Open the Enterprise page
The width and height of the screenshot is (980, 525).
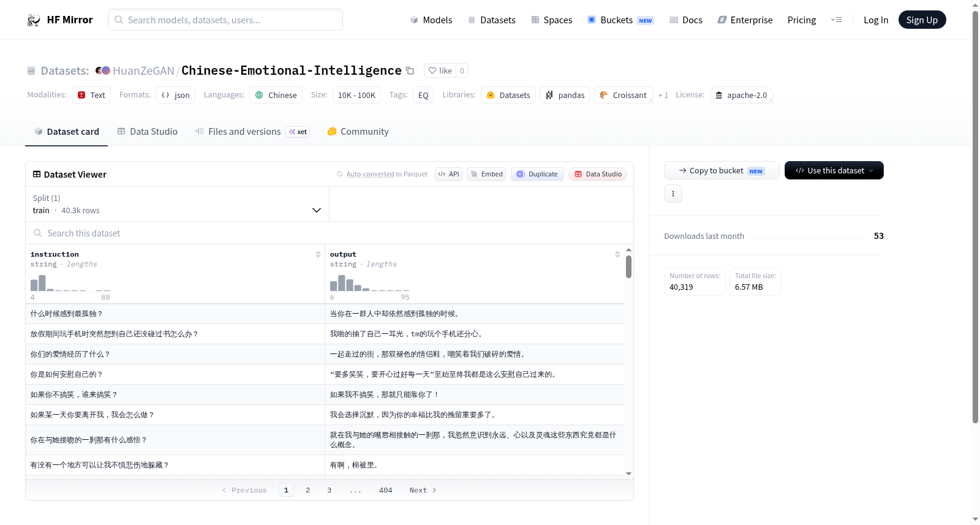point(745,20)
